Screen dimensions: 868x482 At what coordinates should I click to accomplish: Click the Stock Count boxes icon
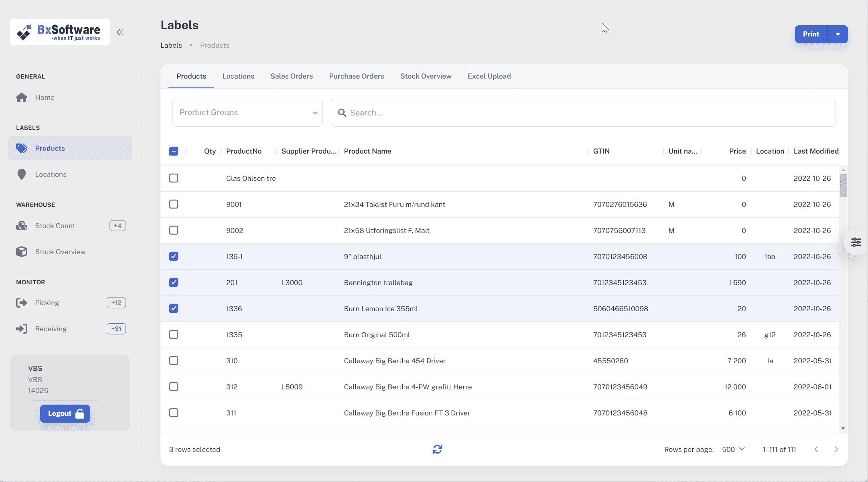click(22, 226)
